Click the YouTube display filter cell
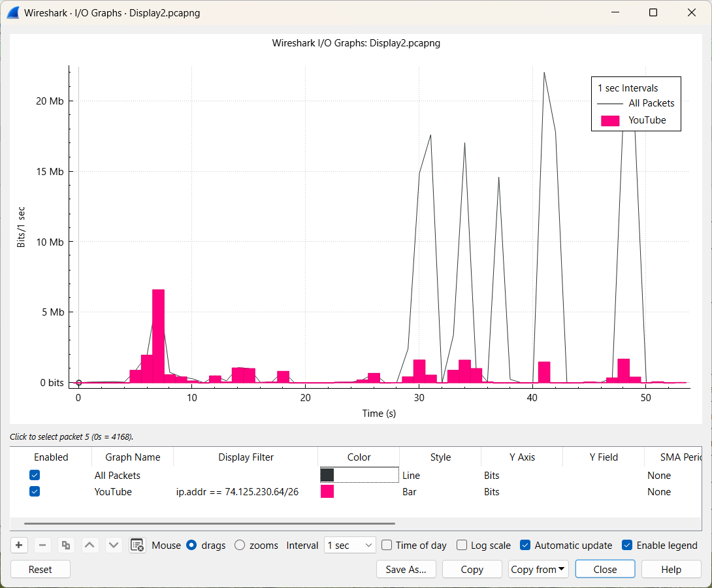The image size is (712, 588). point(238,491)
